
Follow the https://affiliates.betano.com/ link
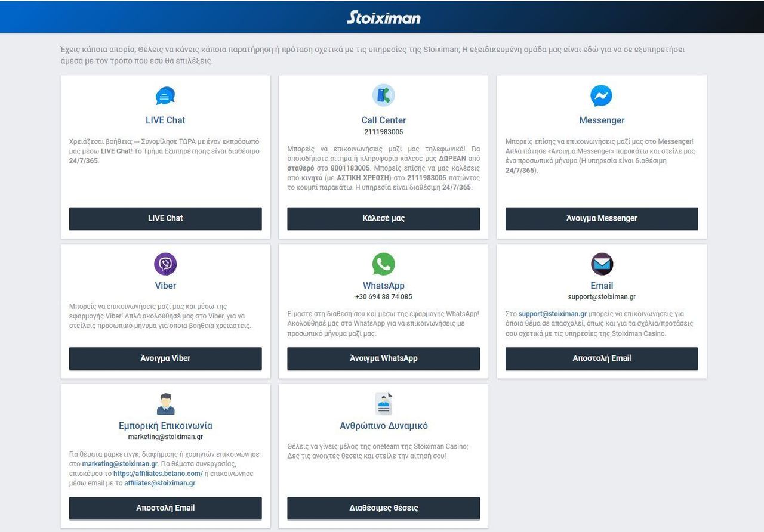pos(158,474)
